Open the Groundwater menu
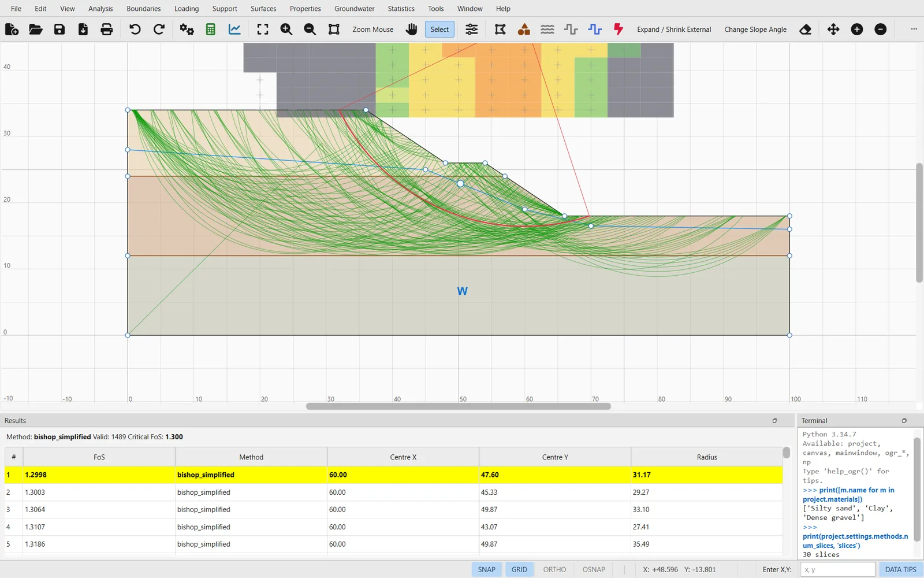The width and height of the screenshot is (924, 578). (x=354, y=9)
